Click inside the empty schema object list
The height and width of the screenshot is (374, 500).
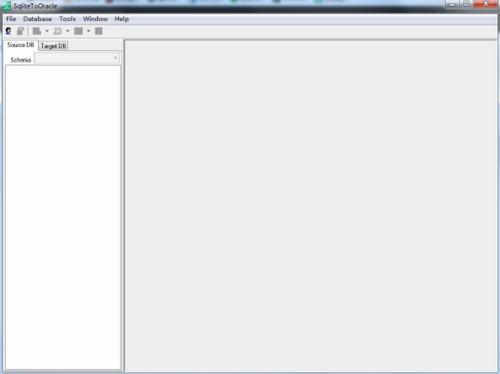point(63,217)
